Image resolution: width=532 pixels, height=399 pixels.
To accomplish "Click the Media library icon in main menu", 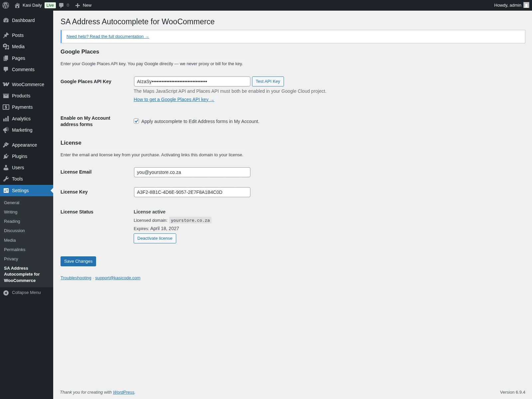I will (x=6, y=47).
